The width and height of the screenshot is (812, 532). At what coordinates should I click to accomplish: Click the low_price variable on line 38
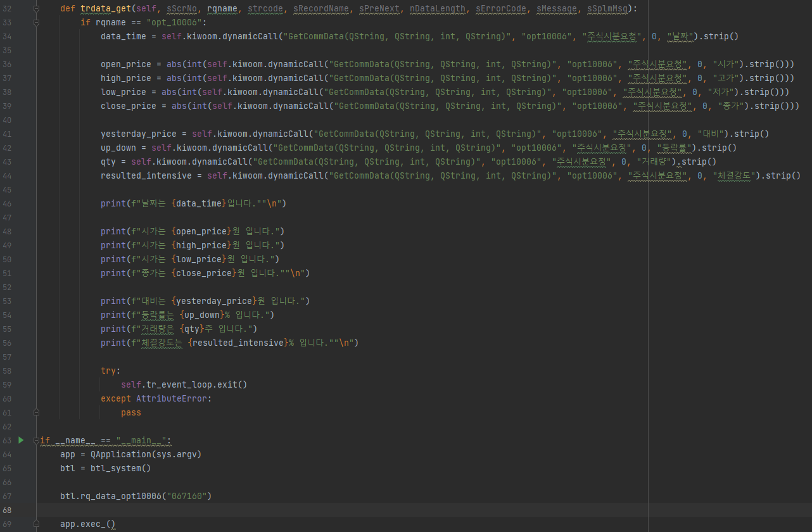pos(124,92)
